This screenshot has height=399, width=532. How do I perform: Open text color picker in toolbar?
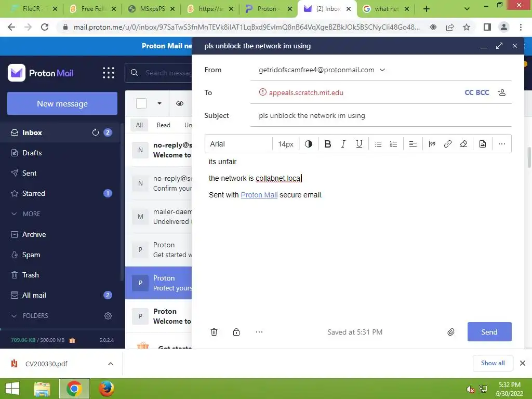click(309, 144)
